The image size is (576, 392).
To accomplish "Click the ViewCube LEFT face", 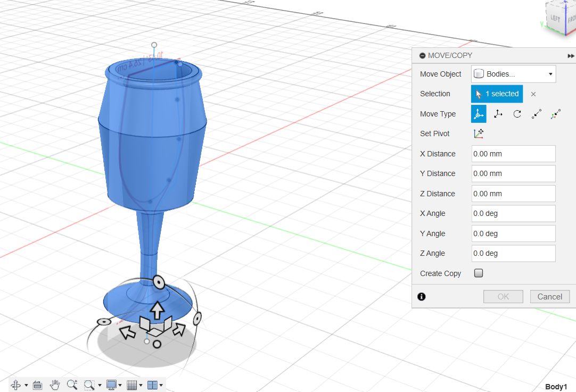I will tap(555, 19).
